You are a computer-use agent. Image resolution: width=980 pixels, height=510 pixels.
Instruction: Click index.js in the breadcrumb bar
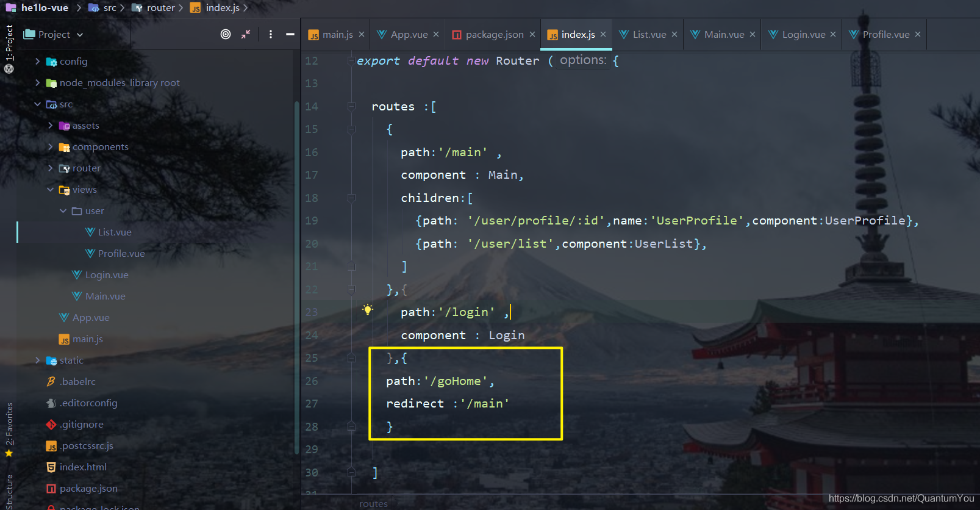223,8
